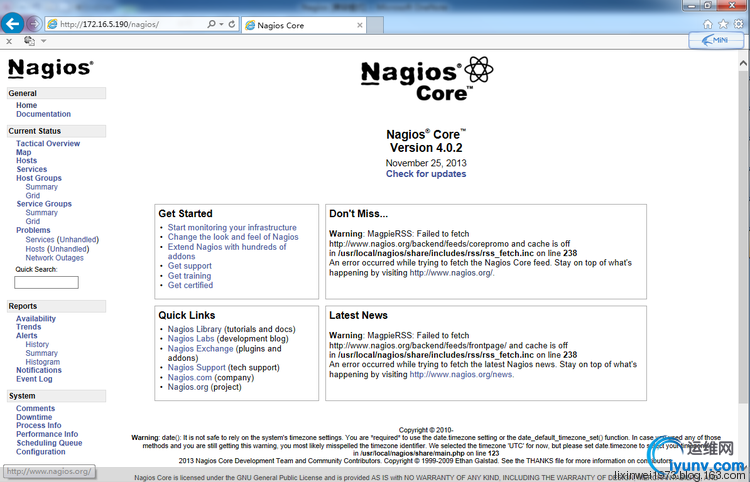
Task: Open the Notifications link
Action: click(39, 370)
